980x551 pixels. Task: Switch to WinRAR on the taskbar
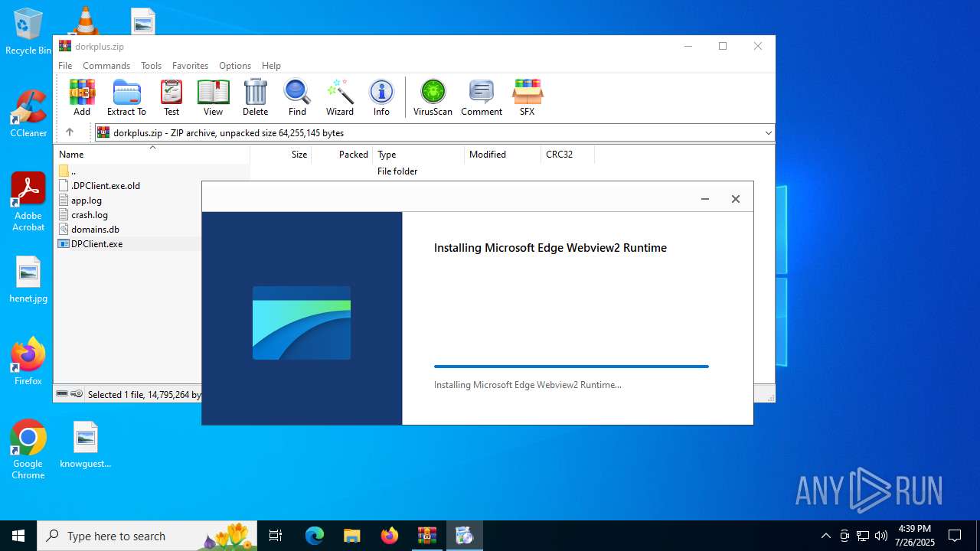click(427, 536)
